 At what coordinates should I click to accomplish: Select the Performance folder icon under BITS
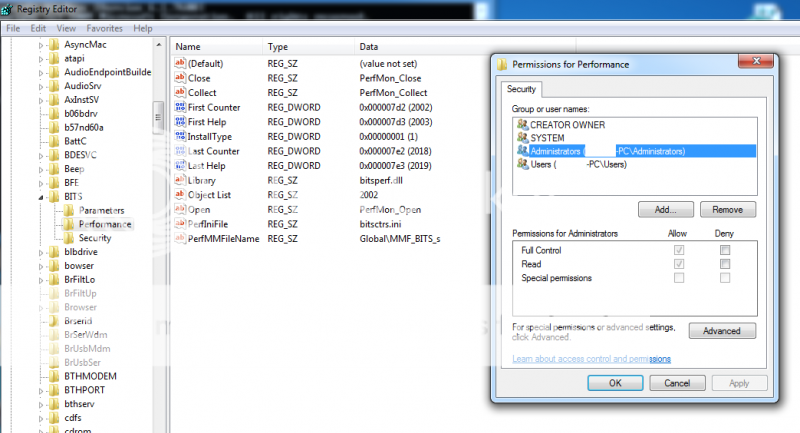pyautogui.click(x=69, y=224)
